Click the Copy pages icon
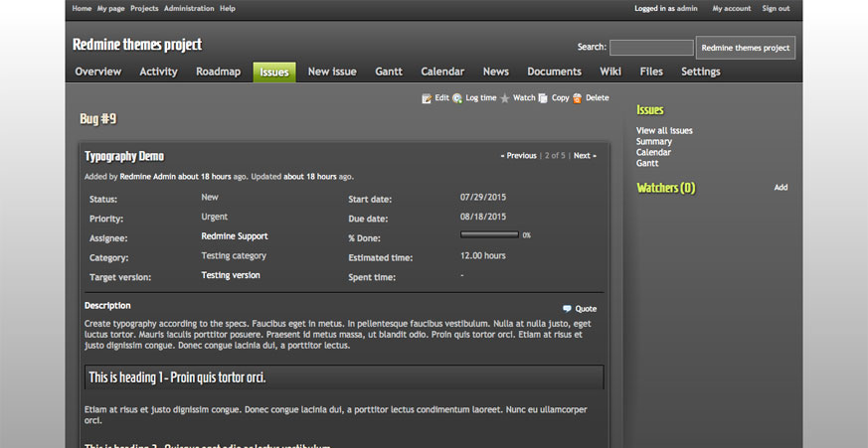 [x=543, y=98]
